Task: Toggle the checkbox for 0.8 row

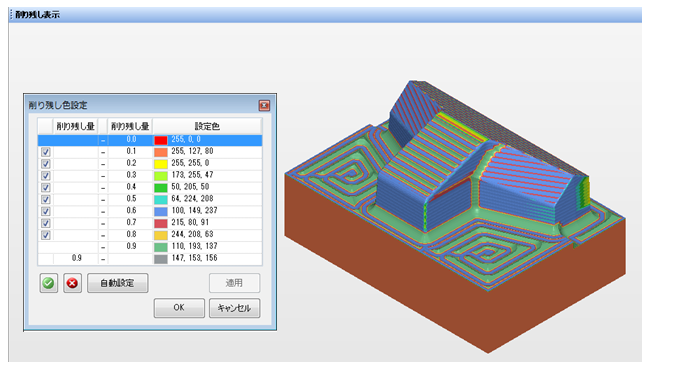Action: click(46, 235)
